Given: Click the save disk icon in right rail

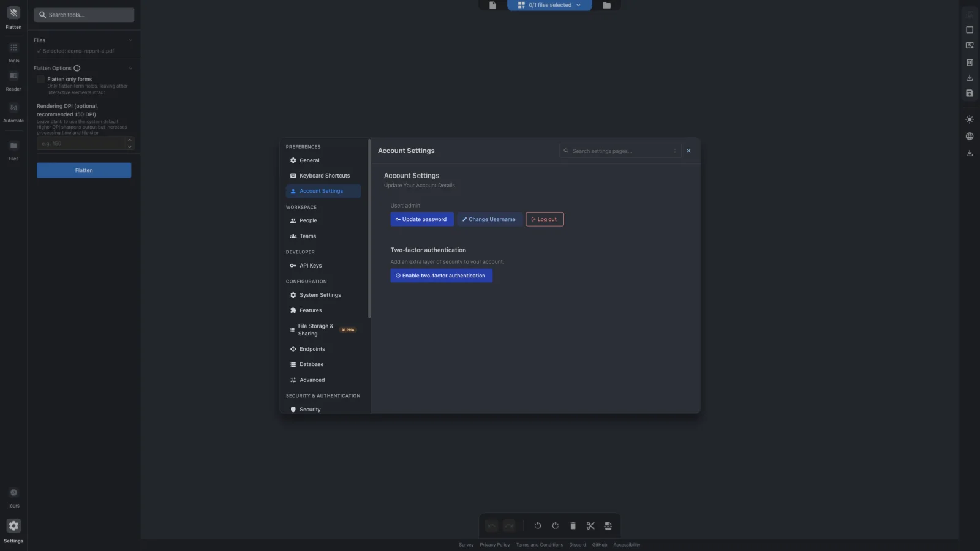Looking at the screenshot, I should point(970,93).
